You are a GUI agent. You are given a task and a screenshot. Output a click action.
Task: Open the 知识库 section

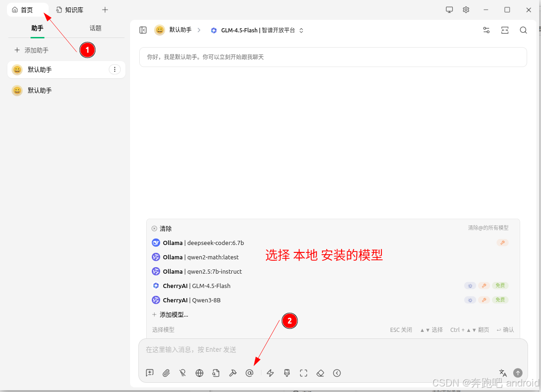point(70,9)
